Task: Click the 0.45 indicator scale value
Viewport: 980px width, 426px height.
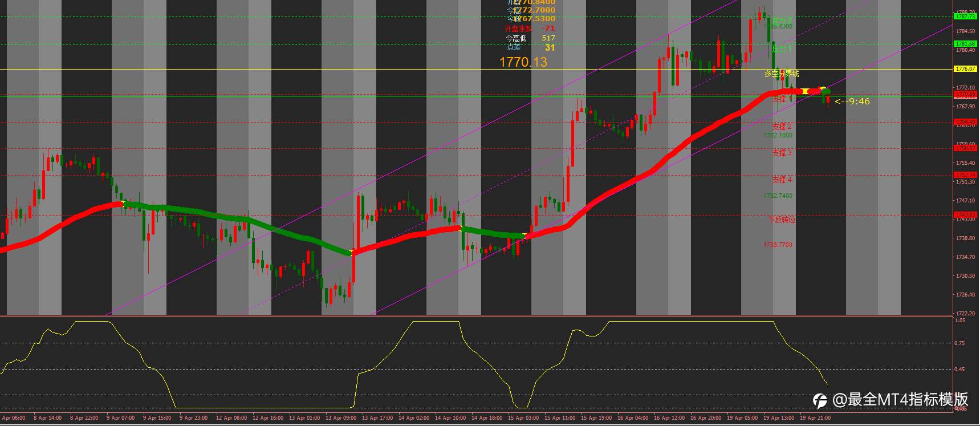Action: (x=961, y=369)
